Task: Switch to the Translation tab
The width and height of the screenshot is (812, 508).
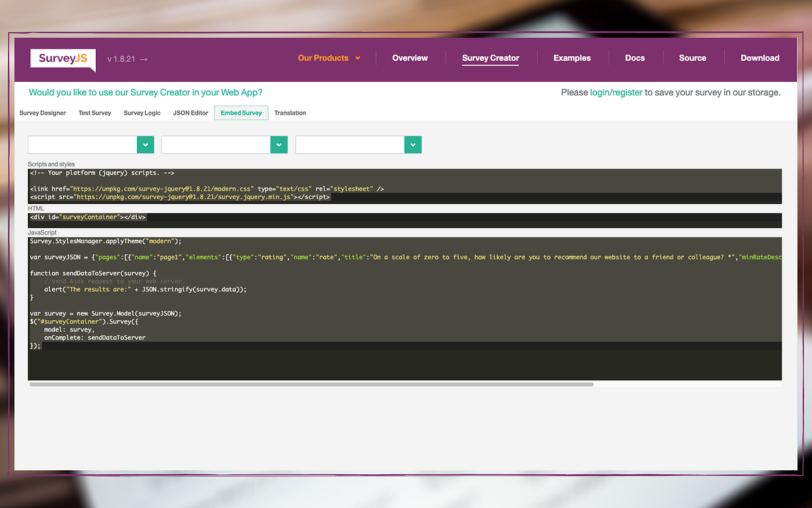Action: [290, 113]
